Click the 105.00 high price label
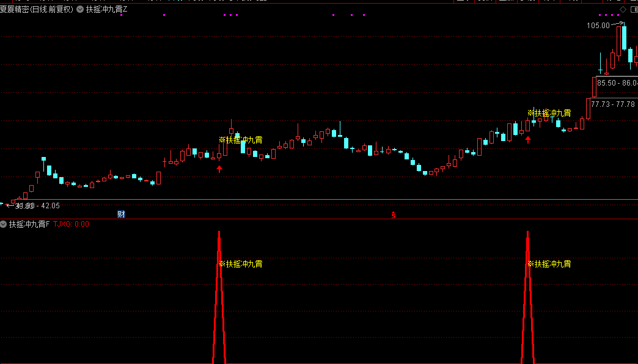This screenshot has height=364, width=638. [598, 26]
